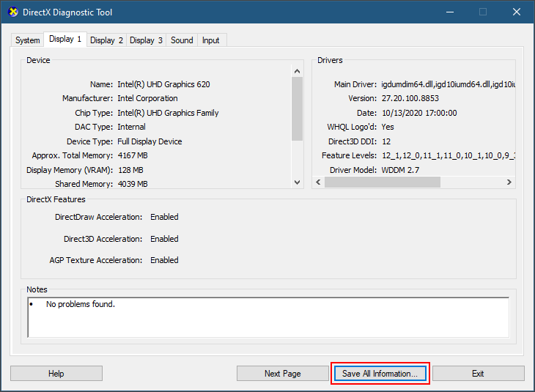Screen dimensions: 535x392
Task: Click Drivers scroll left arrow
Action: click(318, 182)
